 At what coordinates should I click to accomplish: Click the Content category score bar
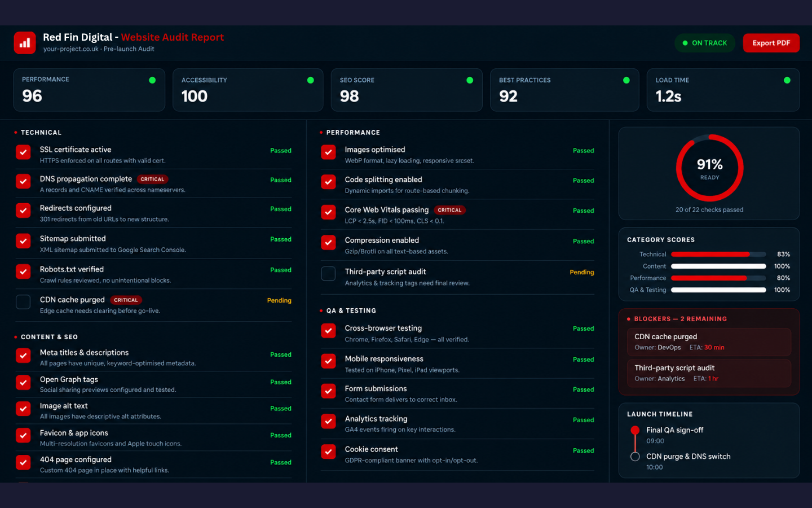tap(718, 266)
